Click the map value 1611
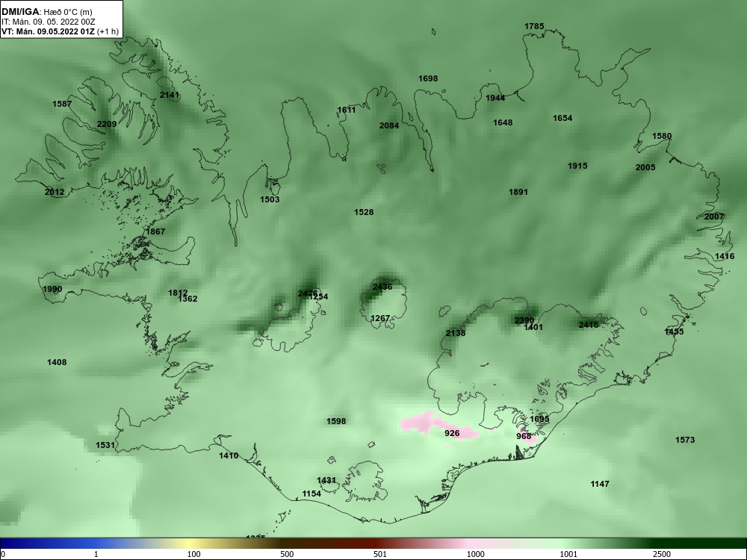 pos(347,110)
